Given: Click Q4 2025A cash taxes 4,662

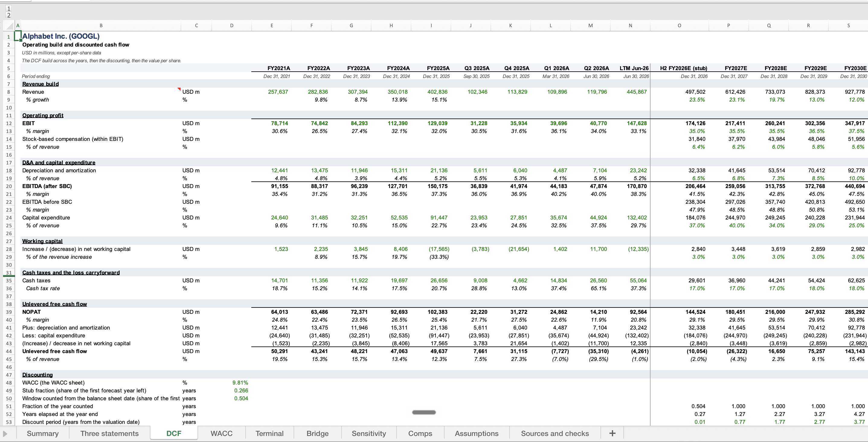Looking at the screenshot, I should click(521, 280).
